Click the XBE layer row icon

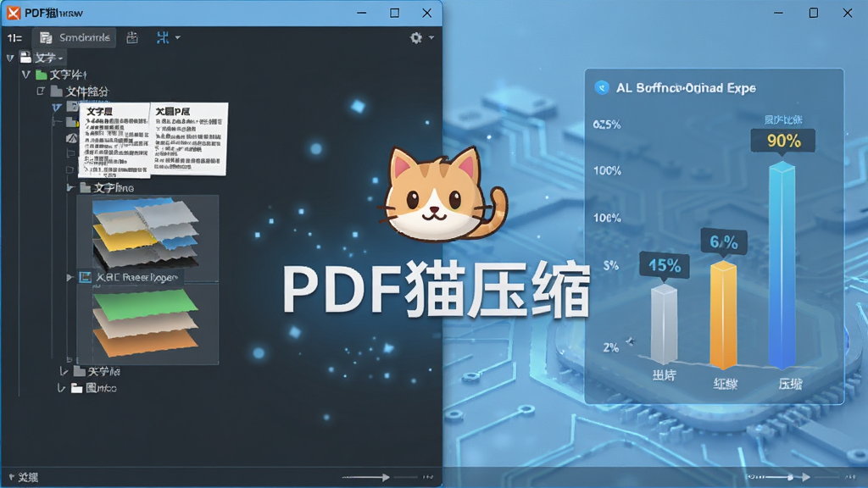[x=86, y=277]
